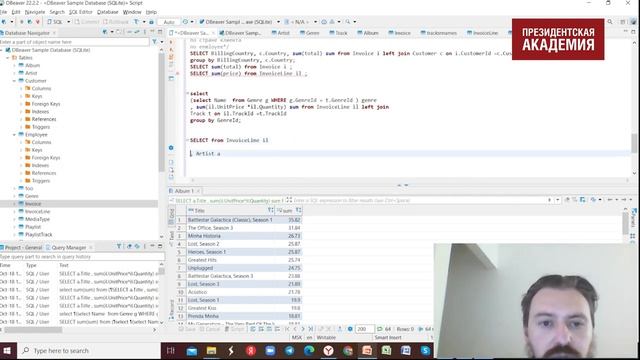
Task: Open the Album 1 result tab
Action: (x=184, y=191)
